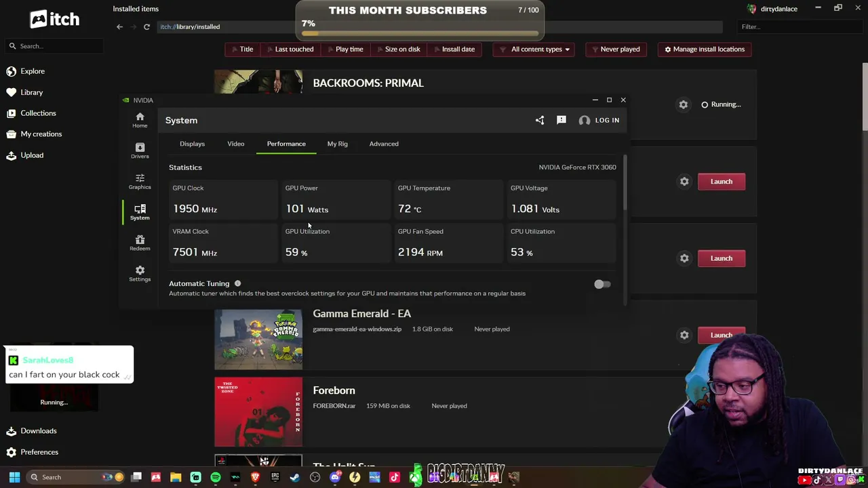Sort installed games by Install date
The image size is (868, 488).
point(454,49)
